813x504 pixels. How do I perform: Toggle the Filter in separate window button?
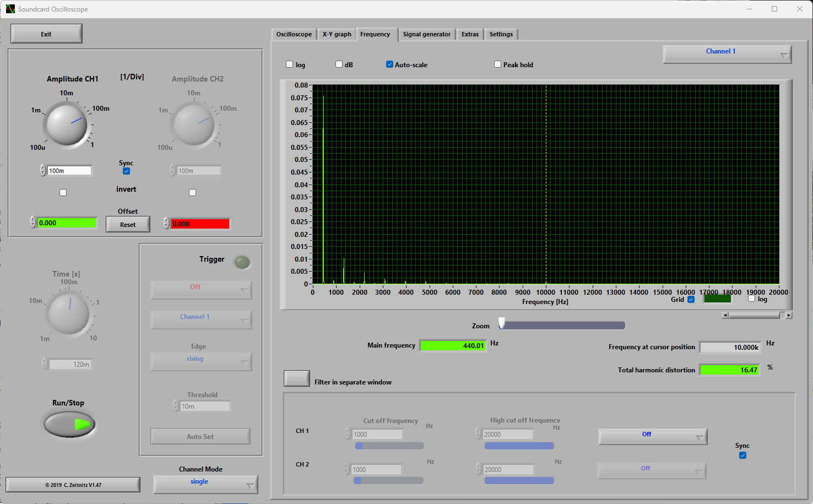click(x=297, y=378)
